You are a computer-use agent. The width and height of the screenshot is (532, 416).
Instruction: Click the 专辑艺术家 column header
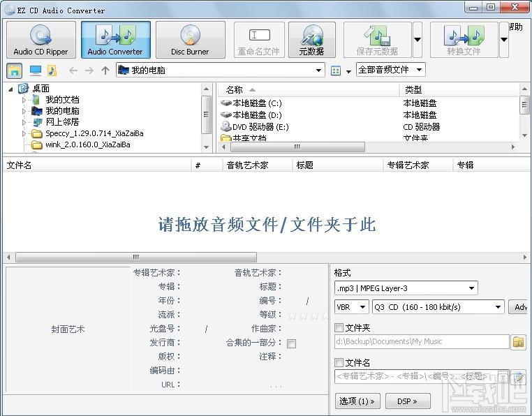[418, 165]
